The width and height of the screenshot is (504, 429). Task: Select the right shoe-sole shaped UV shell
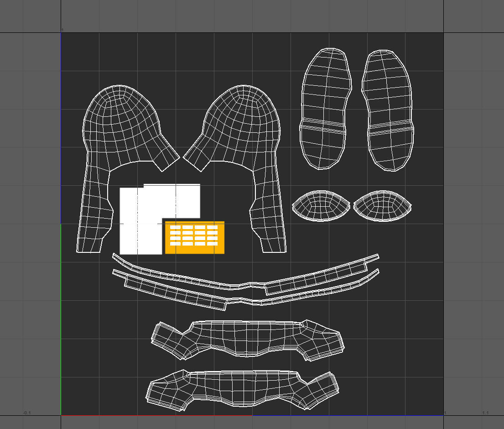coord(388,110)
